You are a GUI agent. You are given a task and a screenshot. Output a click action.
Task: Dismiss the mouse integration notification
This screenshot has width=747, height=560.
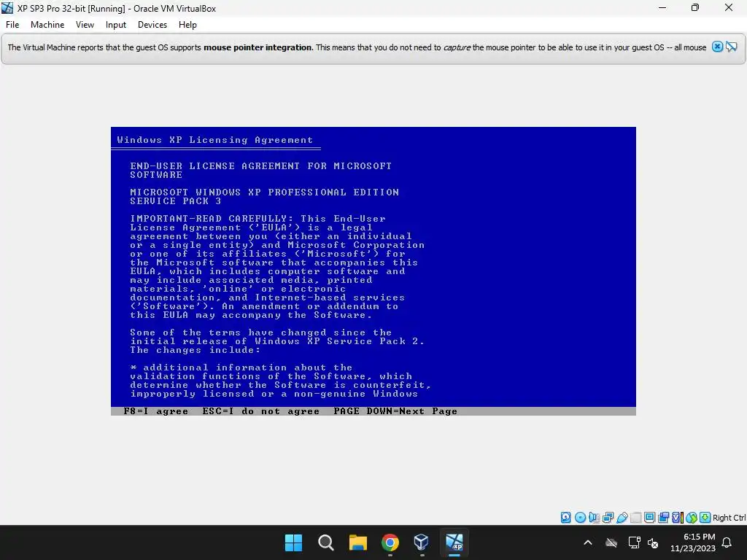coord(717,47)
